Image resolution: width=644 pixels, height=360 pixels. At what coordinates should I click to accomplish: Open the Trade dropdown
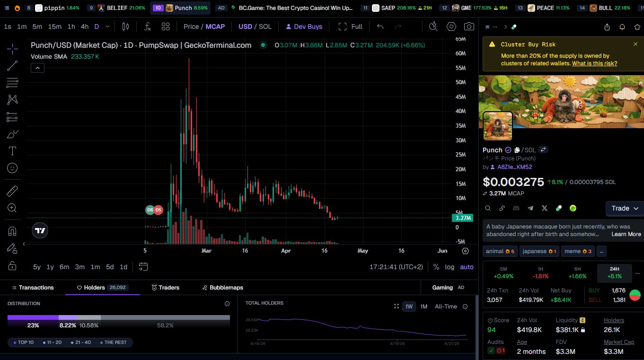click(x=624, y=208)
